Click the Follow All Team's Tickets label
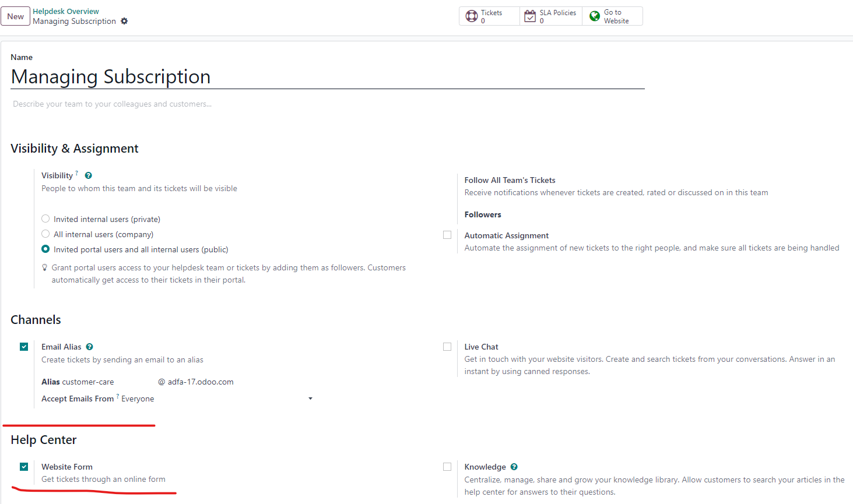Screen dimensions: 853x504 (510, 180)
